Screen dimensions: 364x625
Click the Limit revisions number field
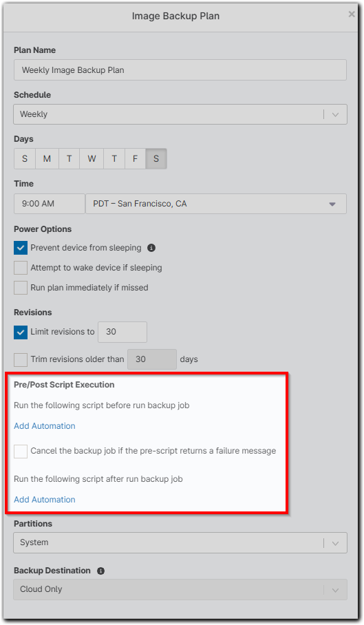point(122,332)
